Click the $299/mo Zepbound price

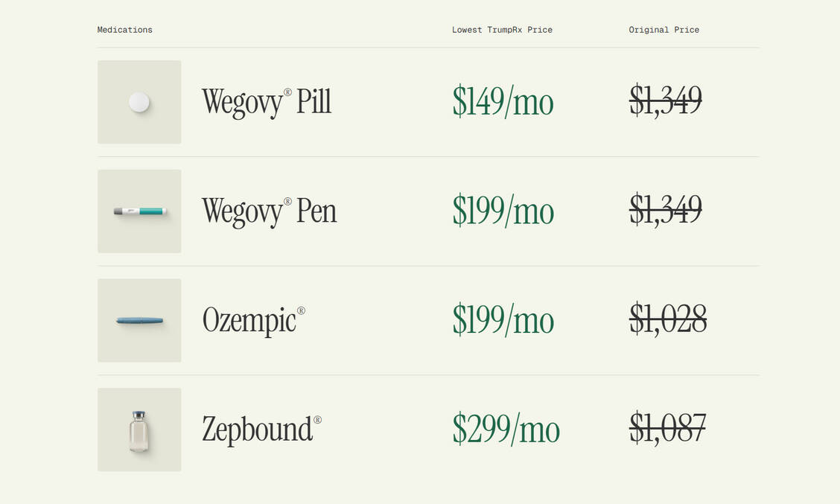tap(506, 430)
